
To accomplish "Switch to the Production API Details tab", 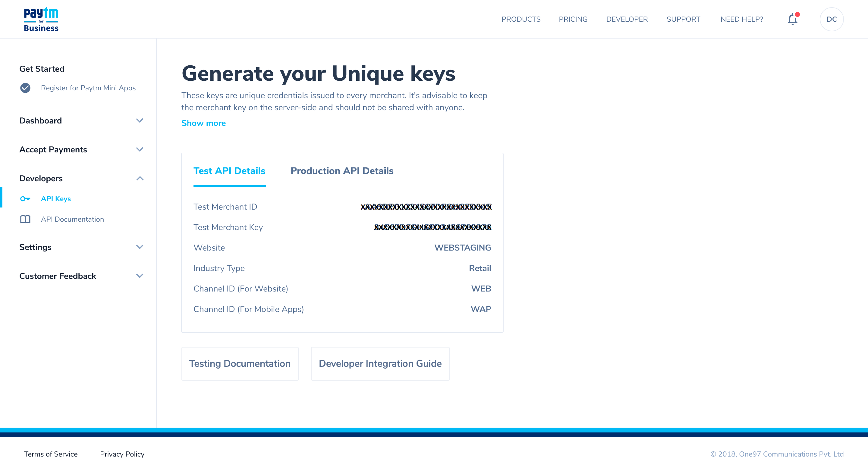I will coord(342,171).
